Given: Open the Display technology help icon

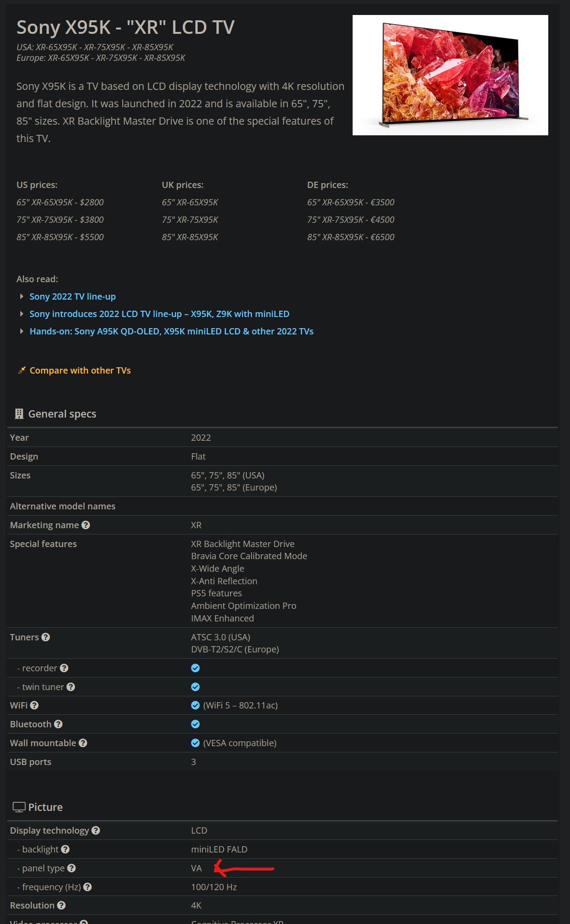Looking at the screenshot, I should (x=96, y=830).
